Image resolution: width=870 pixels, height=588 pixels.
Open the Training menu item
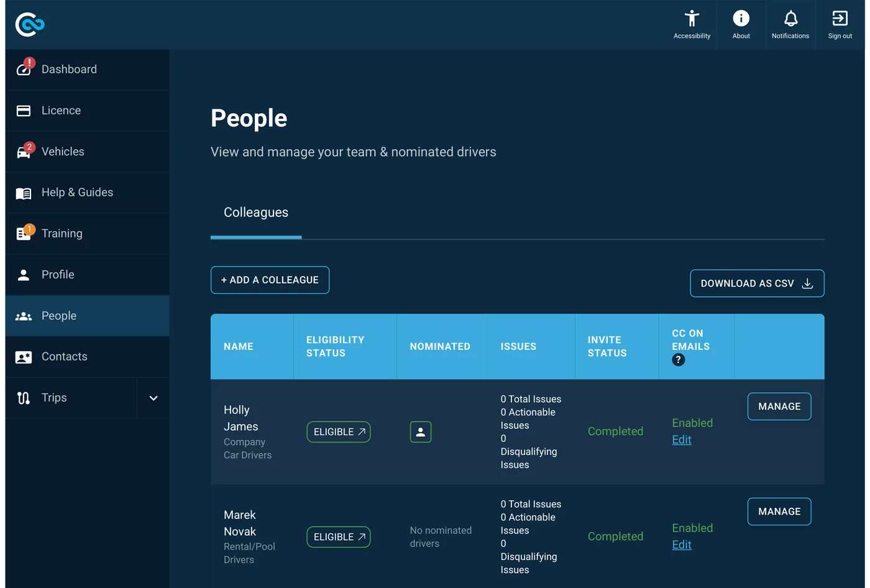[x=87, y=234]
